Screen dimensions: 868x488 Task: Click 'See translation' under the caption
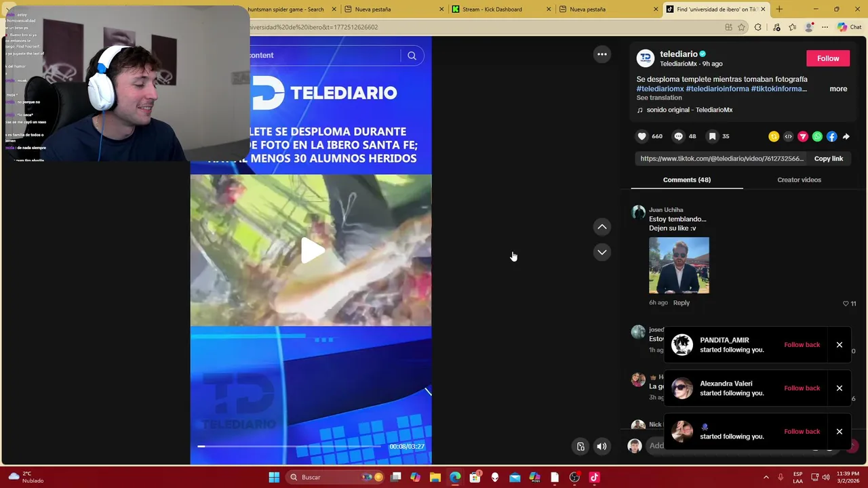click(659, 98)
